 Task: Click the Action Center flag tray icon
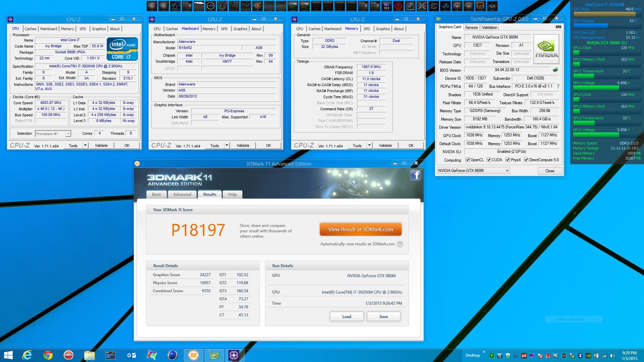(x=540, y=356)
